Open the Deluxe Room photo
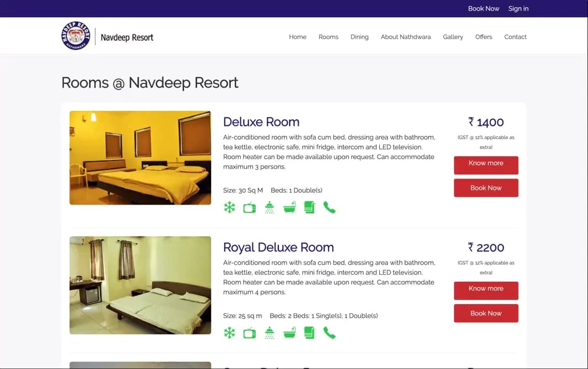This screenshot has width=588, height=369. (141, 158)
